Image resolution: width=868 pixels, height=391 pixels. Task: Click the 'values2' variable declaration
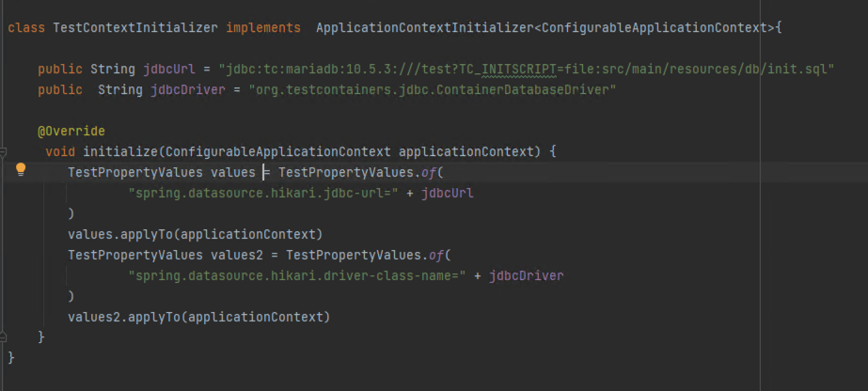point(237,256)
